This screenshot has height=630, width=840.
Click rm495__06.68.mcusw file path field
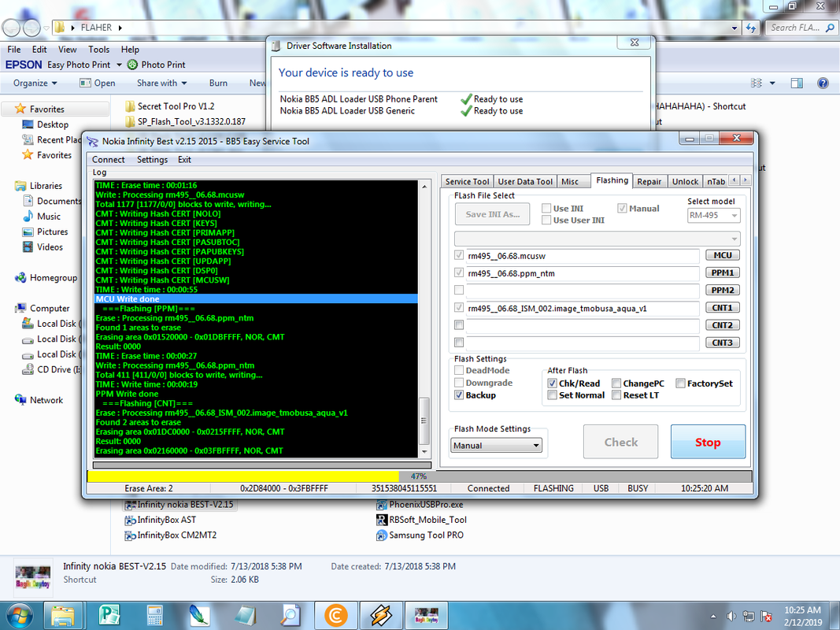(583, 256)
